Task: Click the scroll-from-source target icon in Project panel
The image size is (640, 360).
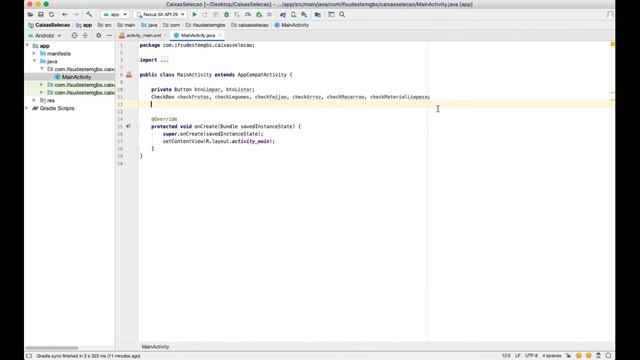Action: (x=74, y=36)
